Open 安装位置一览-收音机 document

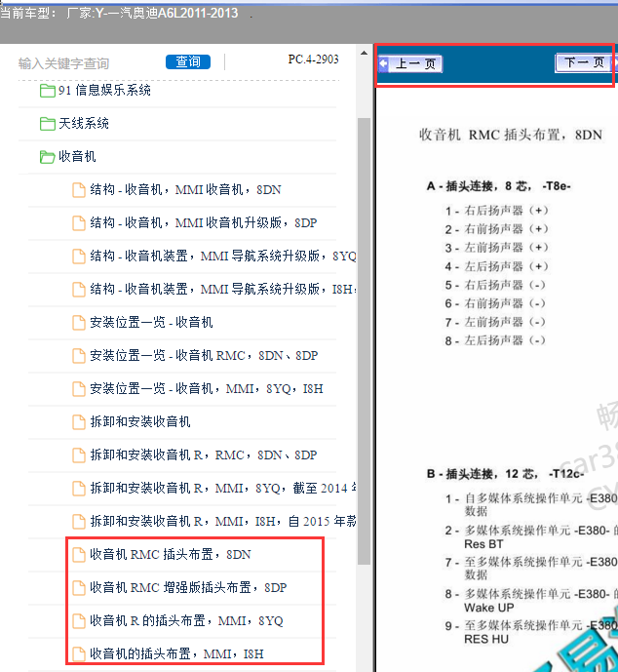coord(151,323)
